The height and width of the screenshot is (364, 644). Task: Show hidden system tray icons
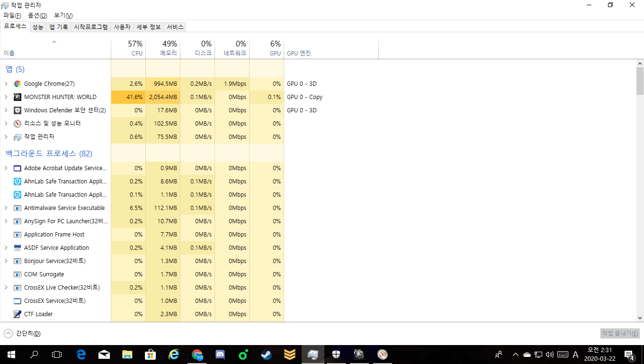pos(515,355)
